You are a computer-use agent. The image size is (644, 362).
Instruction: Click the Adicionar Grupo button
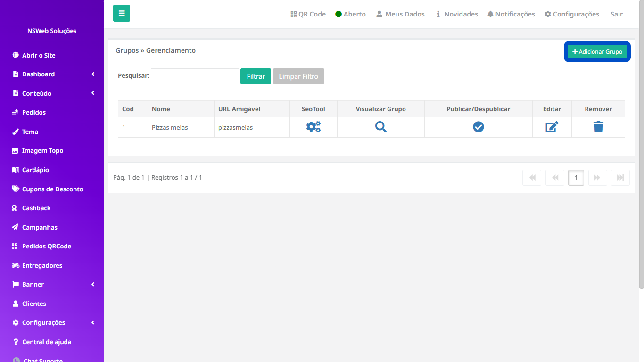[597, 52]
